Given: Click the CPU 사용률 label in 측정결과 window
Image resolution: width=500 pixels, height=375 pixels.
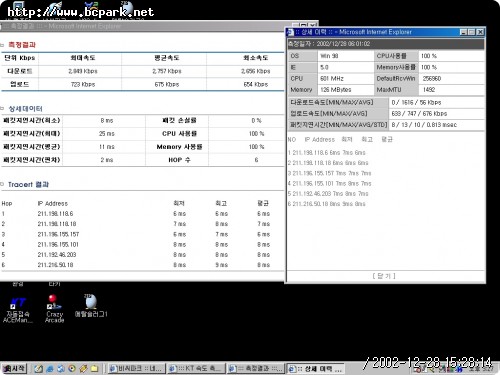Looking at the screenshot, I should [x=179, y=134].
